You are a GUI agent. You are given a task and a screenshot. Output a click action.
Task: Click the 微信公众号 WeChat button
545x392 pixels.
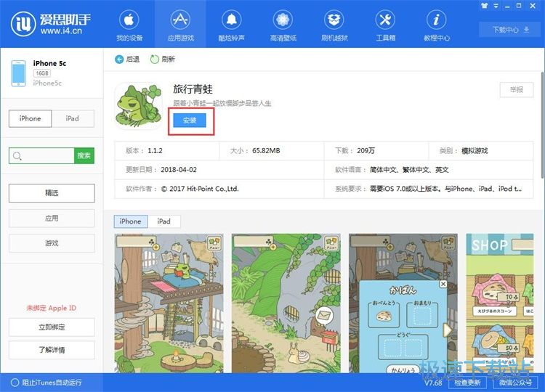point(515,383)
